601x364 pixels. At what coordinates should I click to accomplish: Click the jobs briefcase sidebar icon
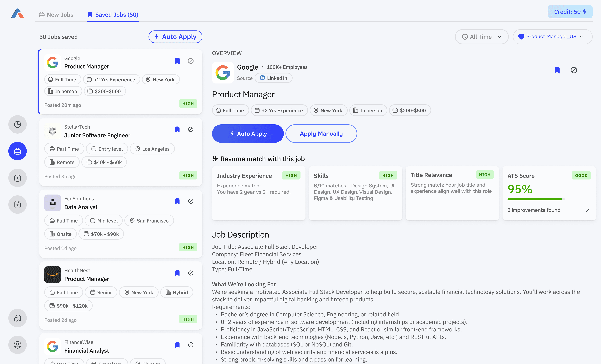coord(17,151)
